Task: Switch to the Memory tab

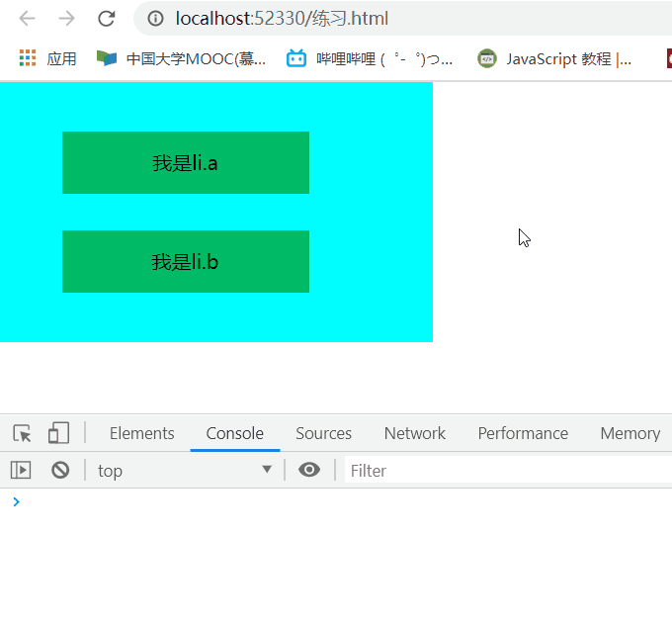Action: tap(630, 433)
